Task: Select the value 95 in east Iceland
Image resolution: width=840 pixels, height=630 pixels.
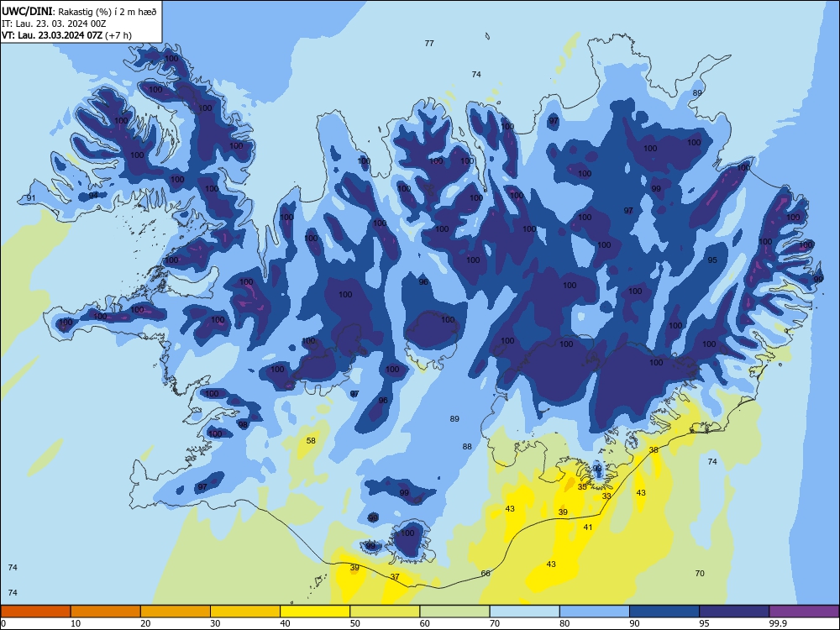Action: (x=712, y=260)
